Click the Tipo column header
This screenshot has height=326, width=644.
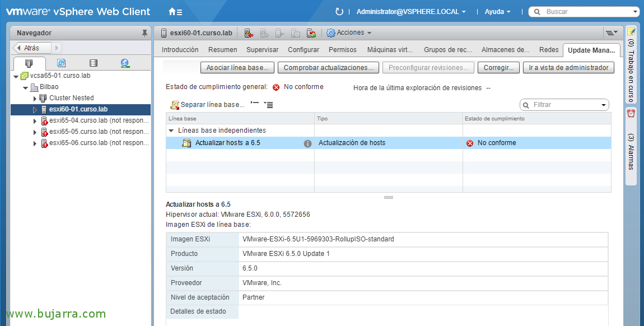(x=389, y=119)
